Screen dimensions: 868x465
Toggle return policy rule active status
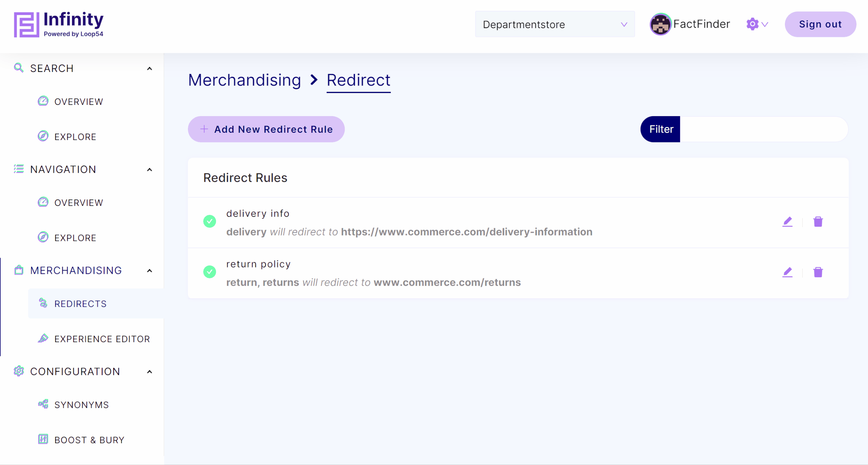[210, 272]
